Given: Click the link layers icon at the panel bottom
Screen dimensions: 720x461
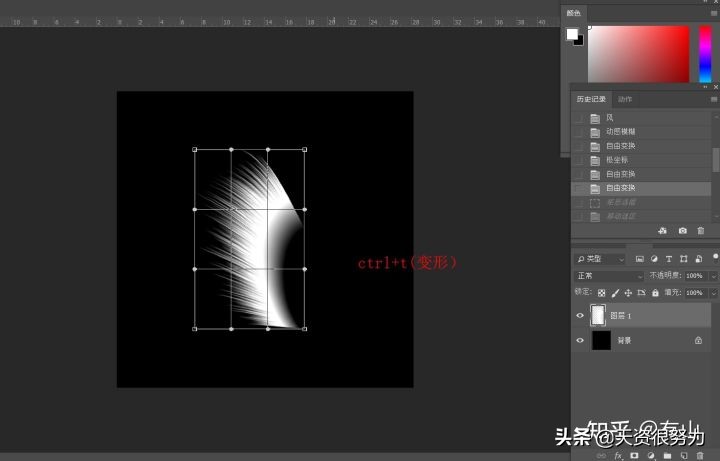Looking at the screenshot, I should (x=602, y=455).
